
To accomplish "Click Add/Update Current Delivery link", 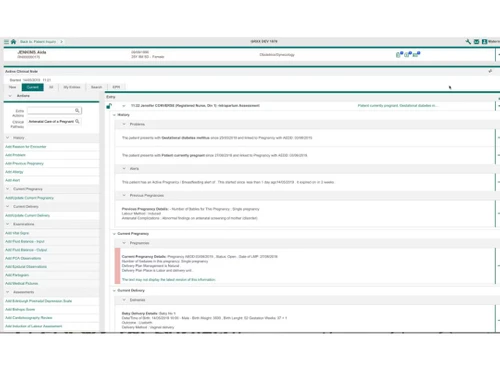I will click(x=27, y=215).
